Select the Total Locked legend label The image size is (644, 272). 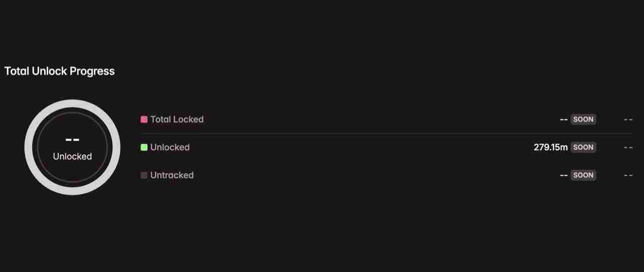point(177,119)
